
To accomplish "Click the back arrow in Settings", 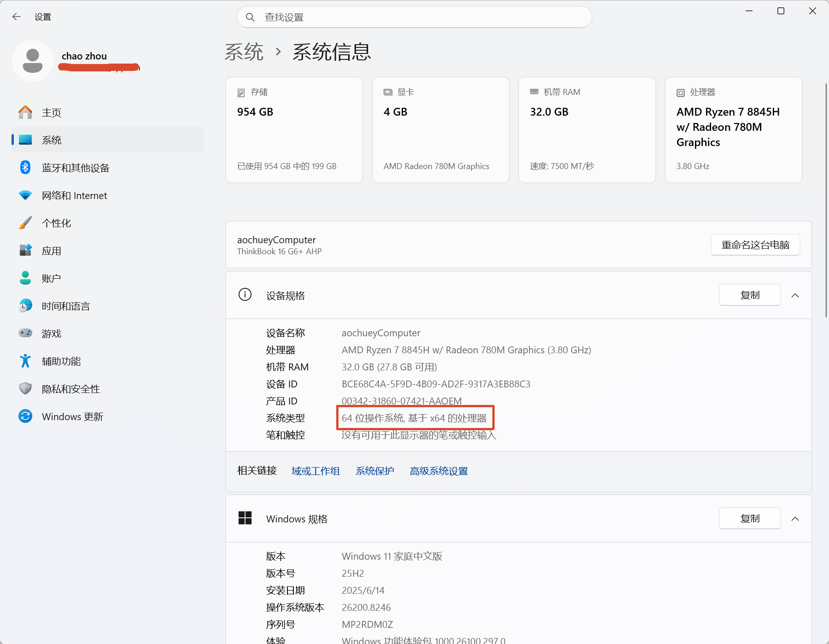I will [x=17, y=17].
